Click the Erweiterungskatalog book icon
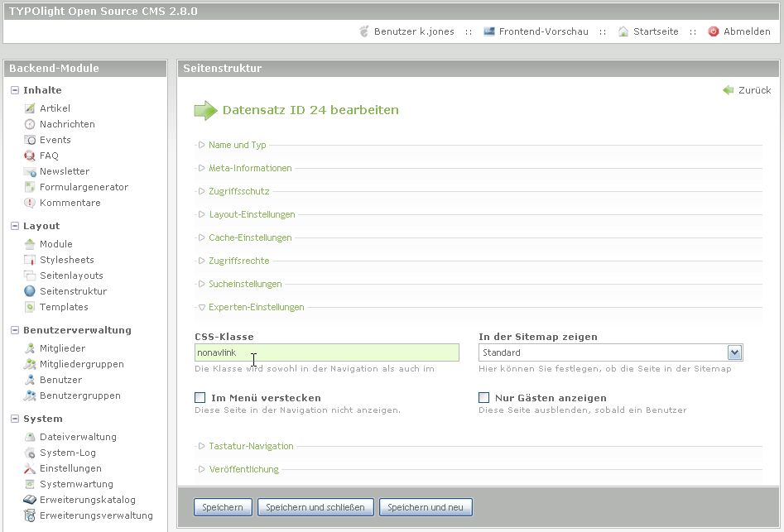The image size is (784, 532). point(30,500)
